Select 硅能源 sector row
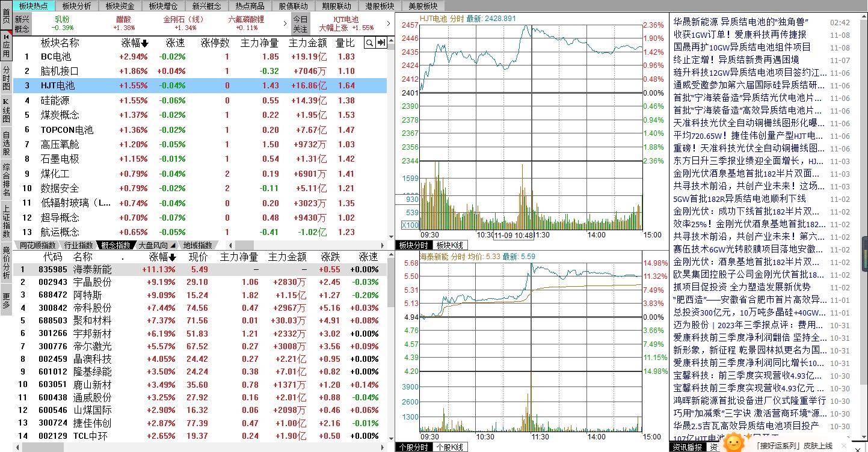This screenshot has width=868, height=452. click(x=200, y=100)
